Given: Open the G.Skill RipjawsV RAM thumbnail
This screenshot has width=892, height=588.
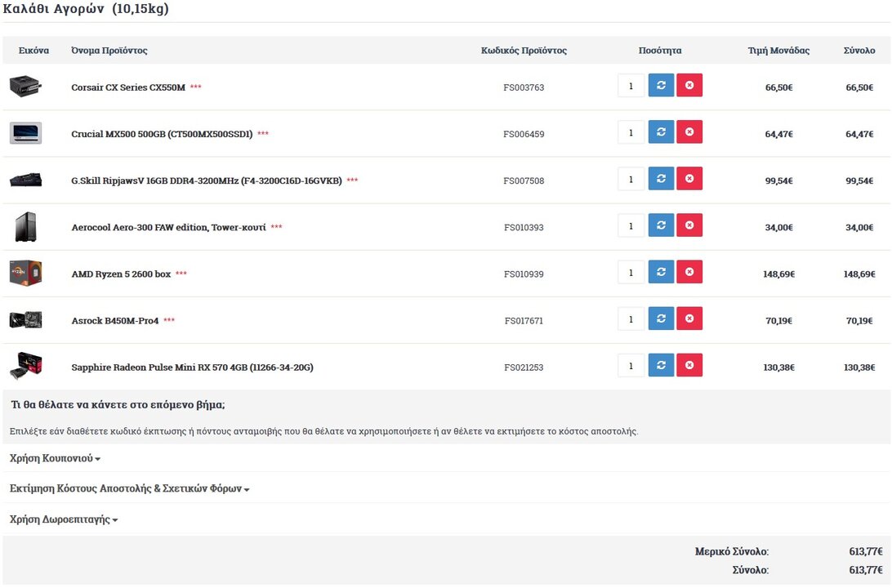Looking at the screenshot, I should pos(25,180).
